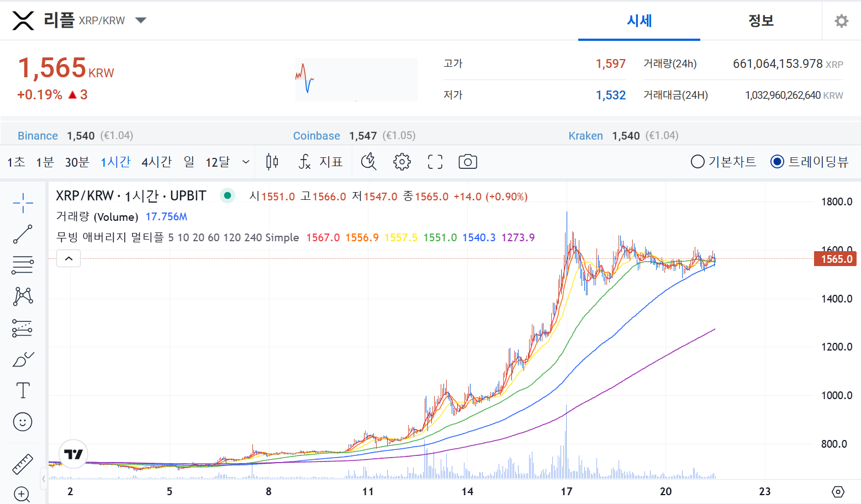The width and height of the screenshot is (861, 504).
Task: Click the chart replay/analysis icon
Action: [368, 162]
